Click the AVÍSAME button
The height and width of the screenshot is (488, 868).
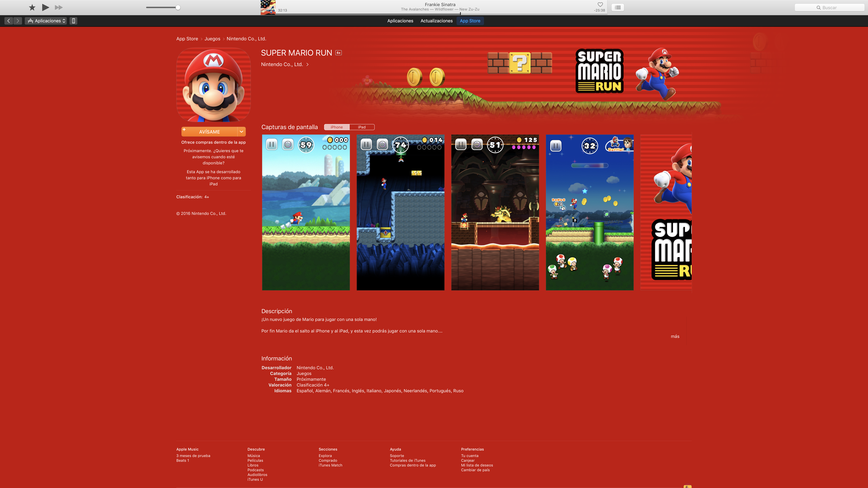tap(209, 132)
